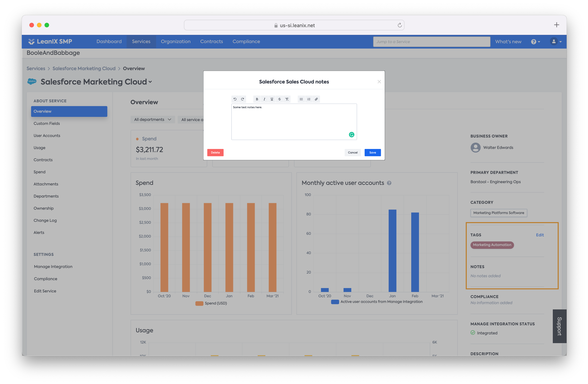This screenshot has width=588, height=384.
Task: Toggle a bulleted list in the notes editor
Action: 301,99
